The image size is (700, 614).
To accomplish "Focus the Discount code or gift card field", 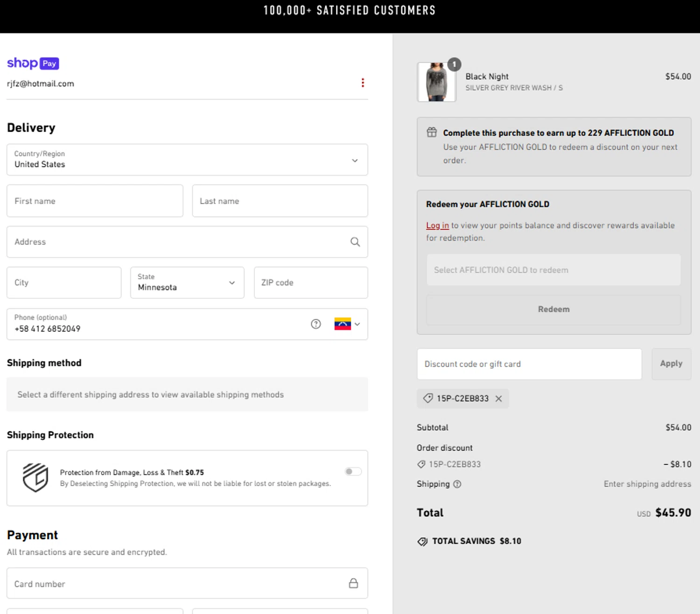I will 529,364.
